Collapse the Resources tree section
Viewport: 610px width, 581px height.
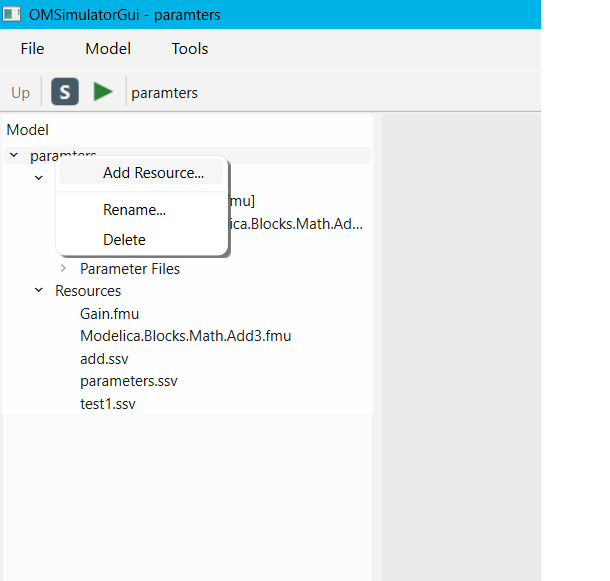tap(39, 290)
